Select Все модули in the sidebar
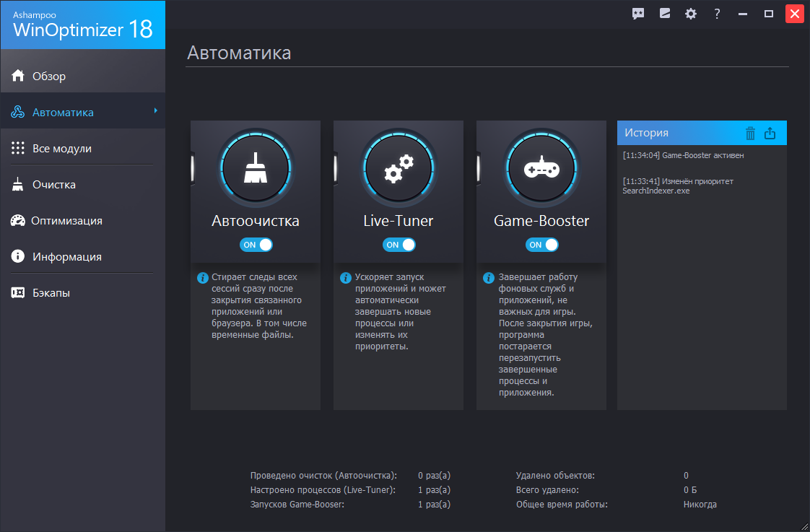The image size is (810, 532). pyautogui.click(x=51, y=148)
